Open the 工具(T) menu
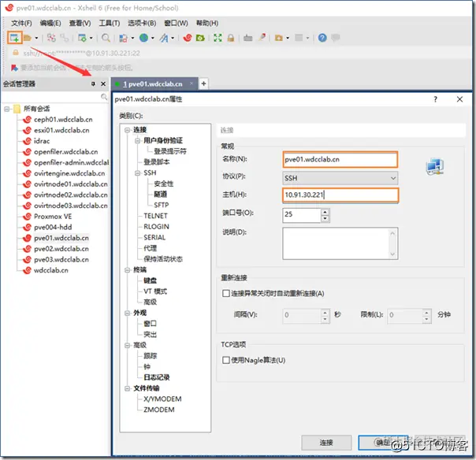The width and height of the screenshot is (476, 460). click(110, 23)
